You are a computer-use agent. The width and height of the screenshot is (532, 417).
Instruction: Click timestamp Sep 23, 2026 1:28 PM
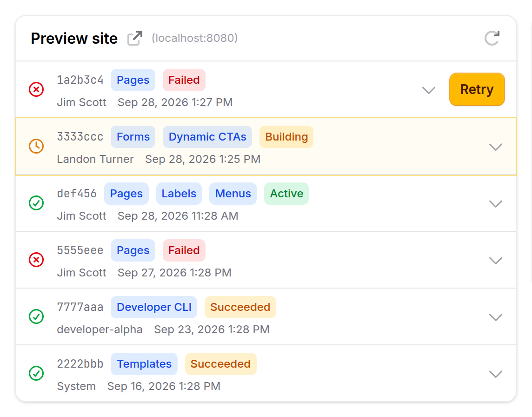[x=212, y=330]
